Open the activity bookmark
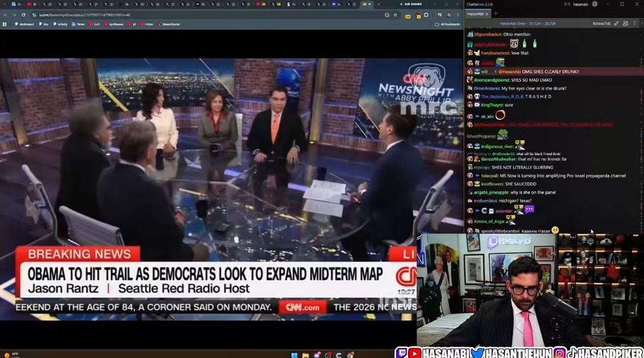Image resolution: width=644 pixels, height=358 pixels. (61, 24)
